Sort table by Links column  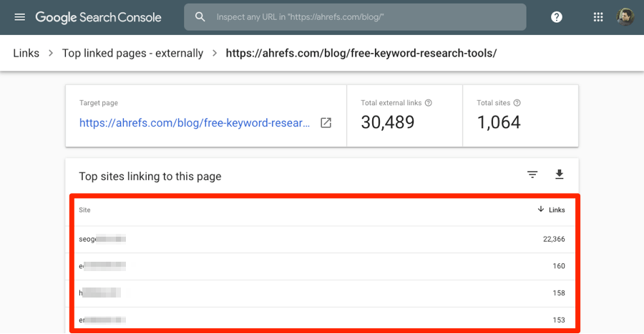click(551, 210)
